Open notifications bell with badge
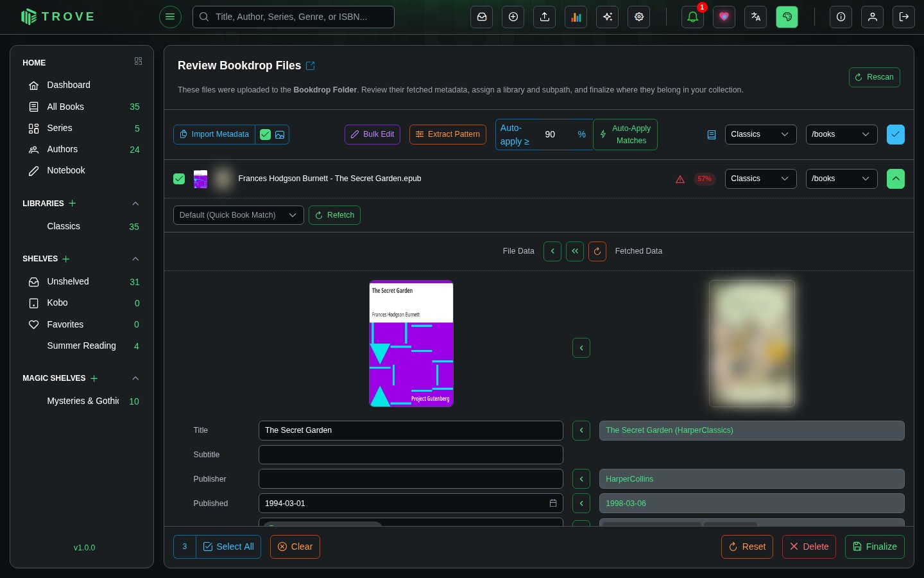 tap(692, 17)
